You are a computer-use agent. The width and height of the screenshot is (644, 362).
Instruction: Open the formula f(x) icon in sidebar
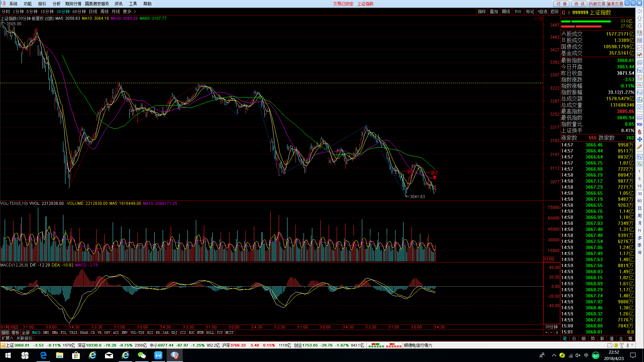[639, 100]
